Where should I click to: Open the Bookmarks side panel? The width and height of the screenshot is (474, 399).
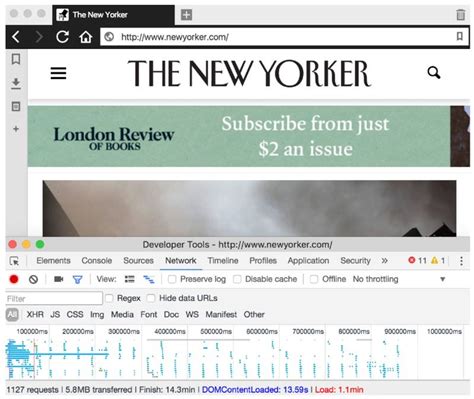tap(16, 59)
